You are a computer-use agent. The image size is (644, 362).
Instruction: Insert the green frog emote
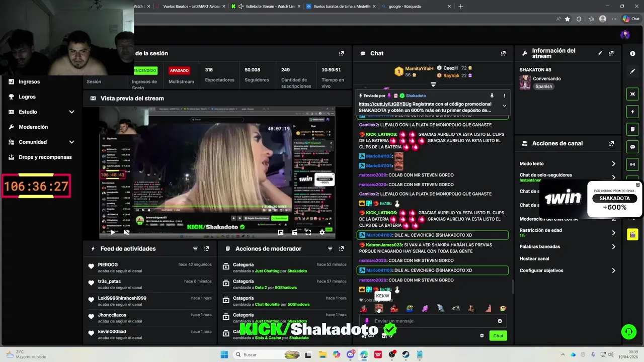click(x=410, y=308)
